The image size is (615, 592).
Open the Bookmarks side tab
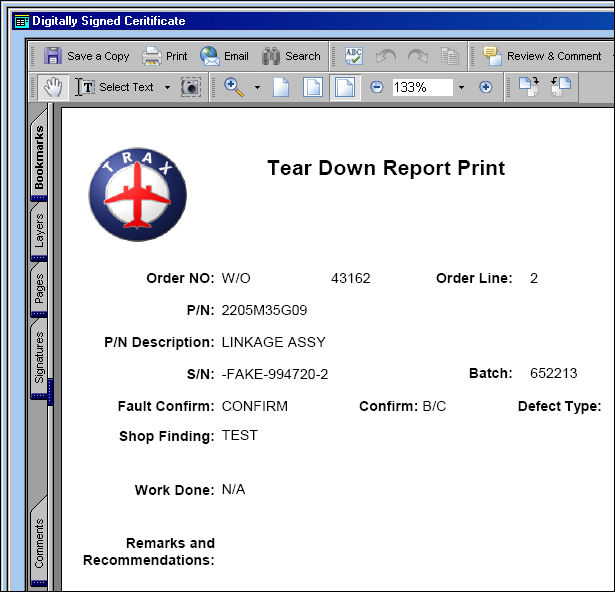tap(39, 156)
